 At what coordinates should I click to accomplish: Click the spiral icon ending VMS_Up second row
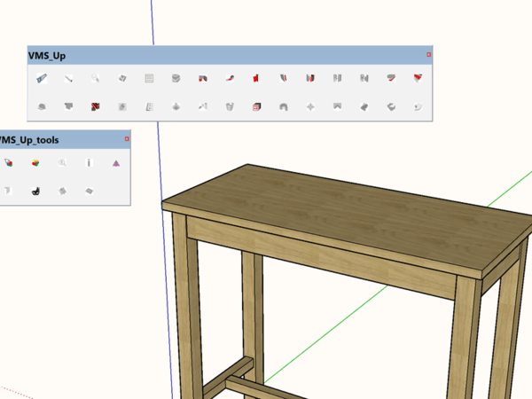[418, 107]
